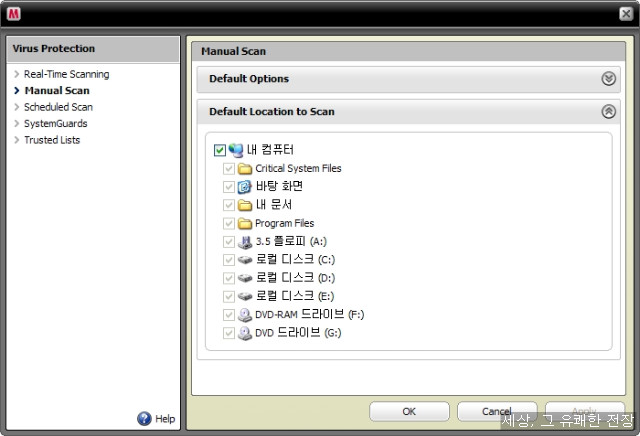This screenshot has width=640, height=436.
Task: Click the DVD 드라이브 (G:) disc icon
Action: coord(244,333)
